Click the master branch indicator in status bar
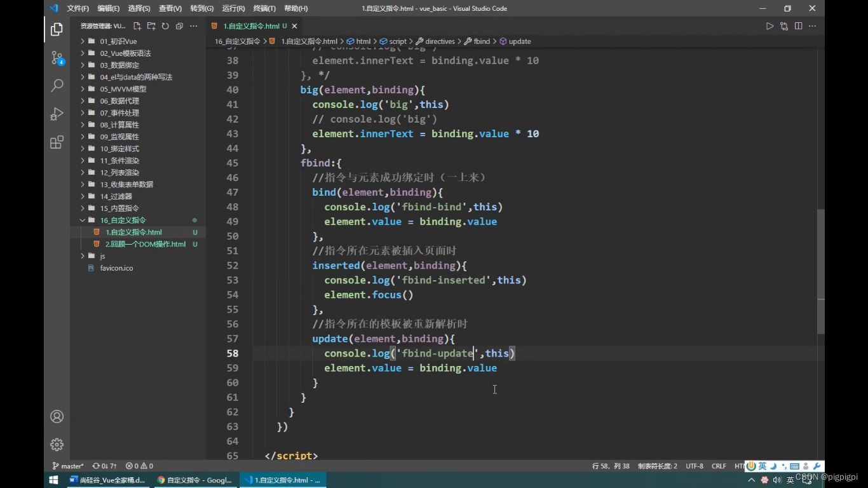Viewport: 868px width, 488px height. 68,466
